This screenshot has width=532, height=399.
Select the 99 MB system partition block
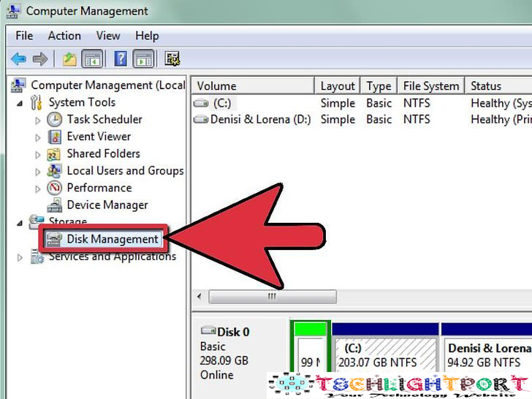tap(311, 346)
